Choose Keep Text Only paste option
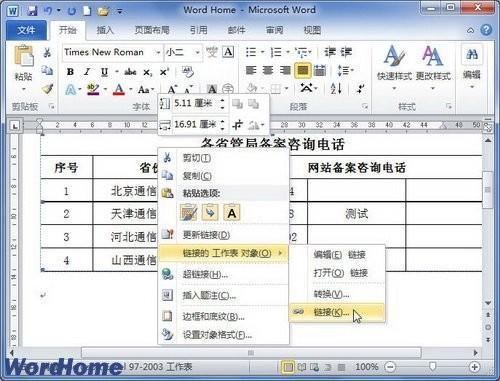Image resolution: width=500 pixels, height=381 pixels. click(x=232, y=213)
